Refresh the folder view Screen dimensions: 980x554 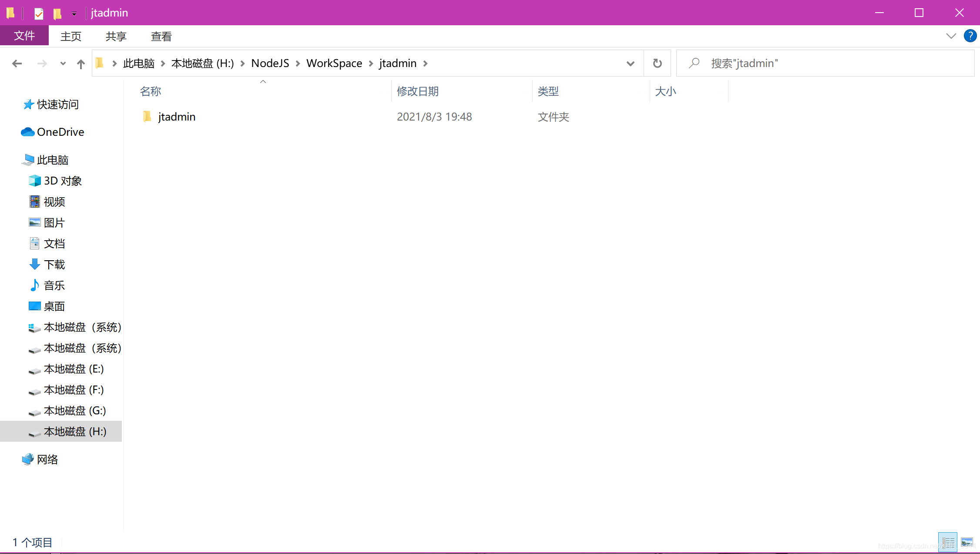click(x=657, y=63)
